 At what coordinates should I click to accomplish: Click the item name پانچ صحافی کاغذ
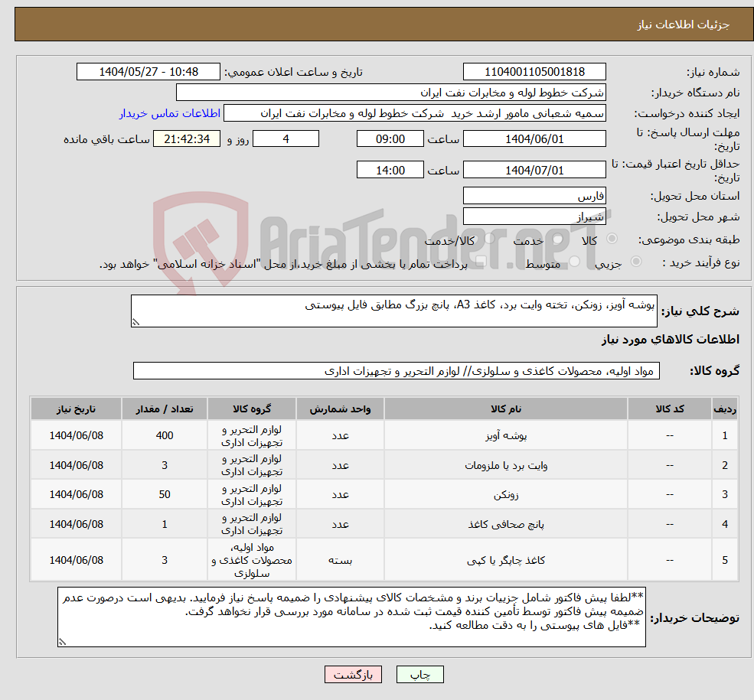(506, 524)
